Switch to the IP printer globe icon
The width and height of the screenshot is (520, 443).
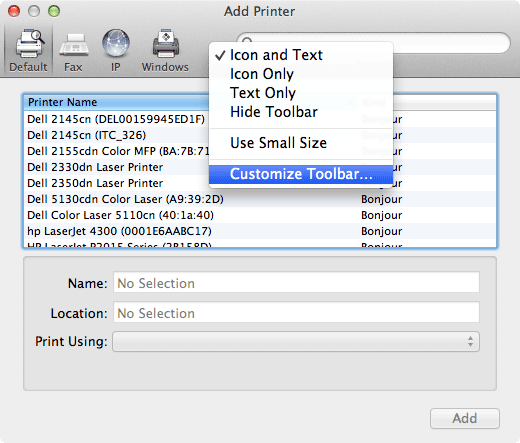point(116,50)
